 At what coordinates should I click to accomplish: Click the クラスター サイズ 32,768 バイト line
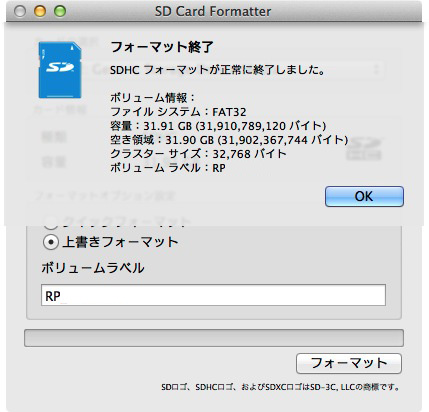point(198,154)
